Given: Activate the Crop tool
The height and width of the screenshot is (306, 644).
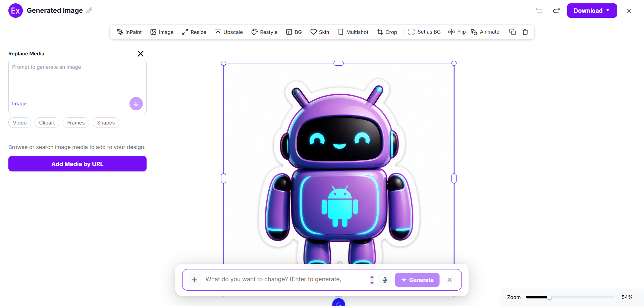Looking at the screenshot, I should click(x=387, y=32).
